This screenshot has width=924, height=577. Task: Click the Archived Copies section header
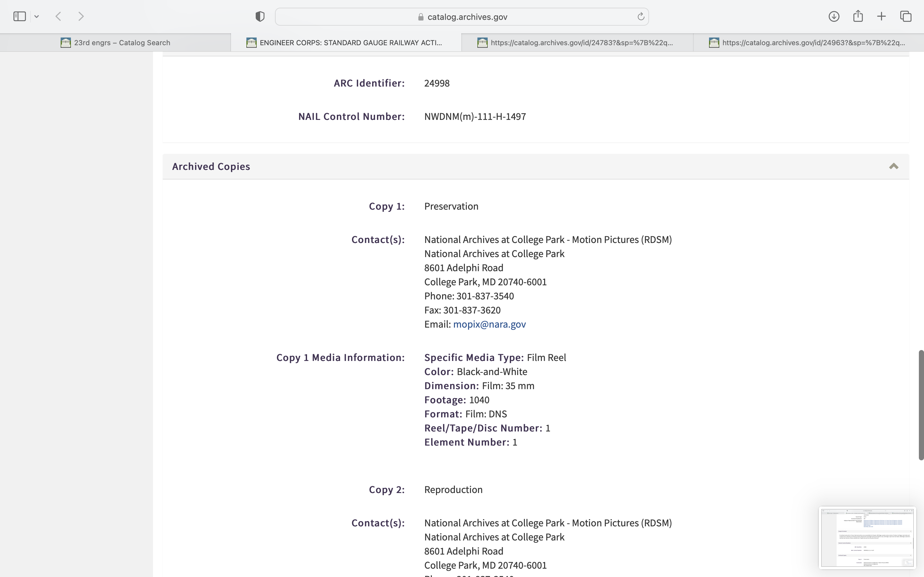click(211, 166)
